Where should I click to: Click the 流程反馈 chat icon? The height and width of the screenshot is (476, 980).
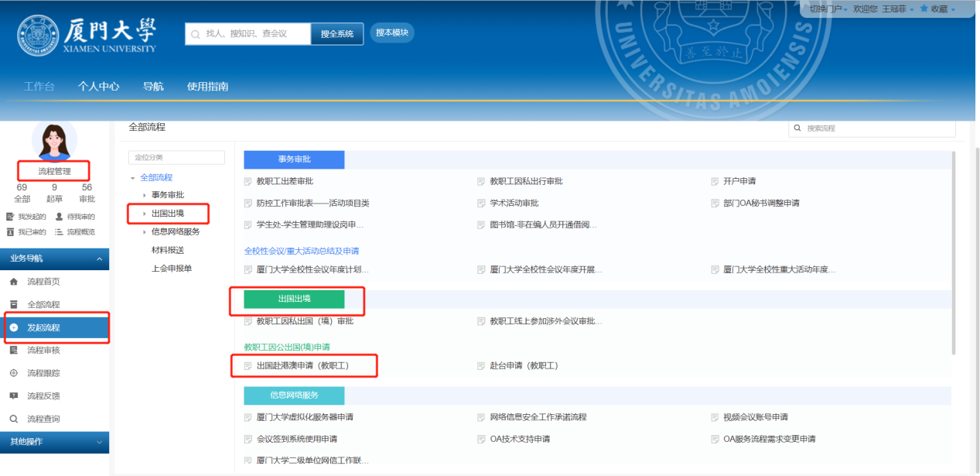tap(13, 396)
